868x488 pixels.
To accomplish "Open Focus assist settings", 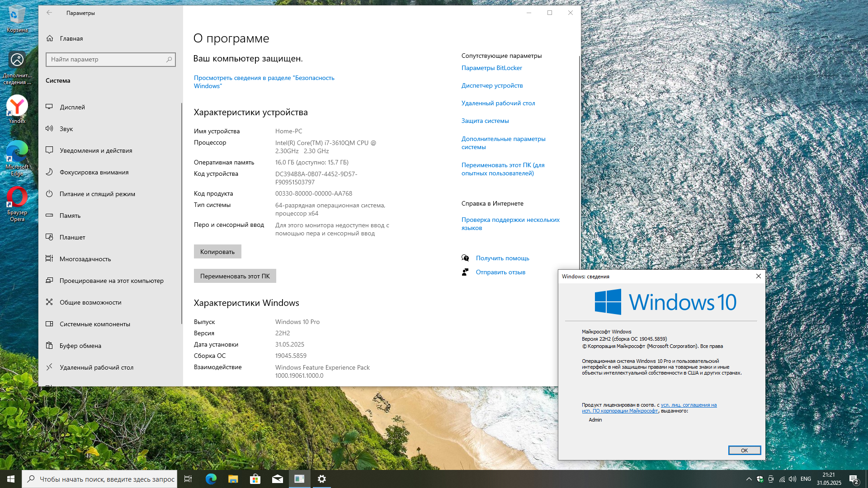I will click(x=94, y=172).
